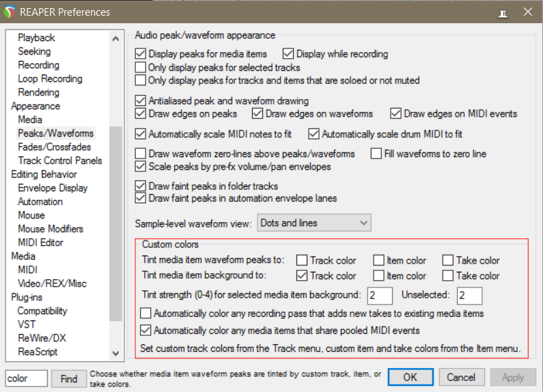Toggle Draw edges on waveforms
543x392 pixels.
(257, 113)
